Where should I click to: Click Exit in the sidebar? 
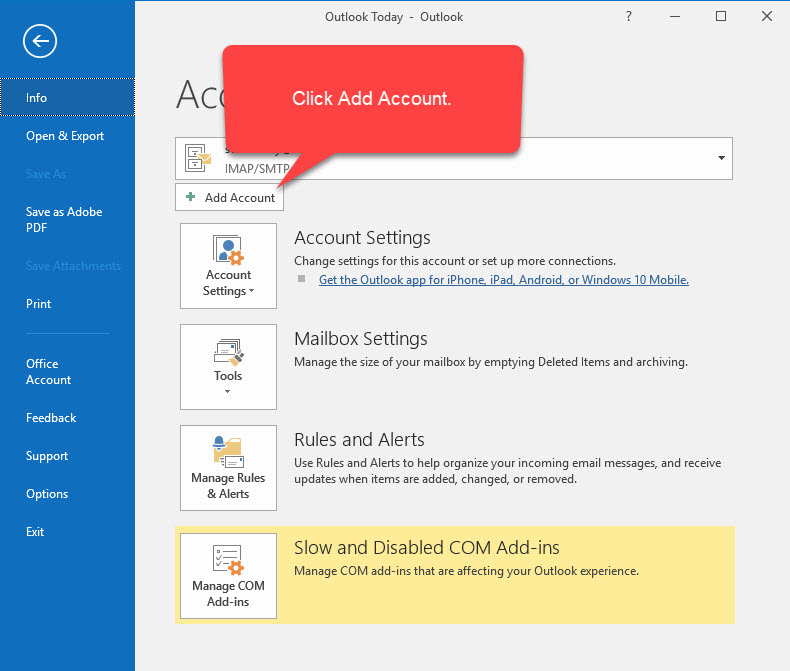click(35, 532)
